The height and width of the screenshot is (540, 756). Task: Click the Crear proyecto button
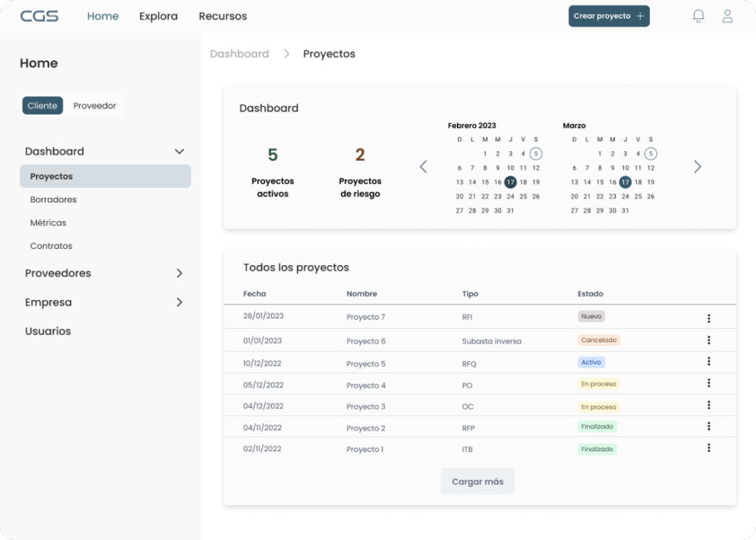(608, 16)
